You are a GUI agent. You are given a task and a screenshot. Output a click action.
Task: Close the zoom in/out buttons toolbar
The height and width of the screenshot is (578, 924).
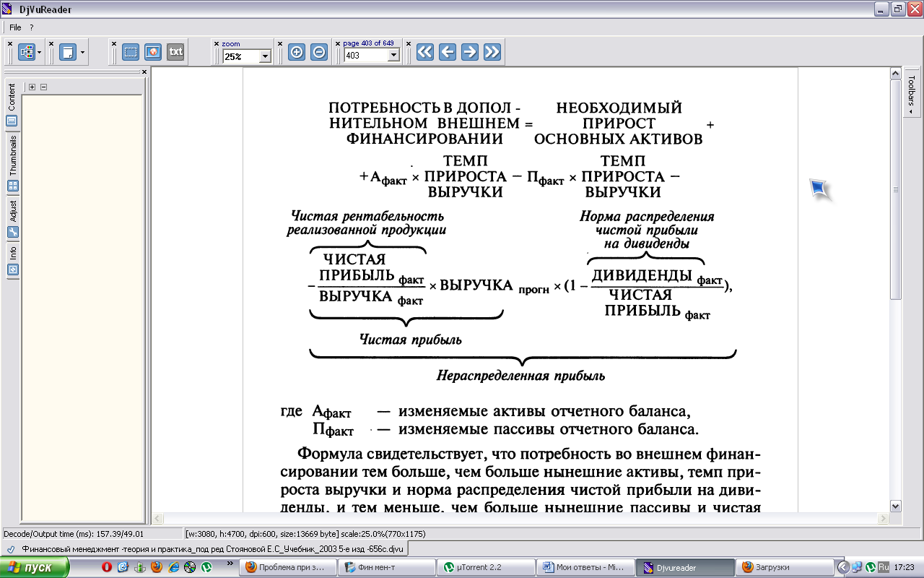tap(281, 43)
